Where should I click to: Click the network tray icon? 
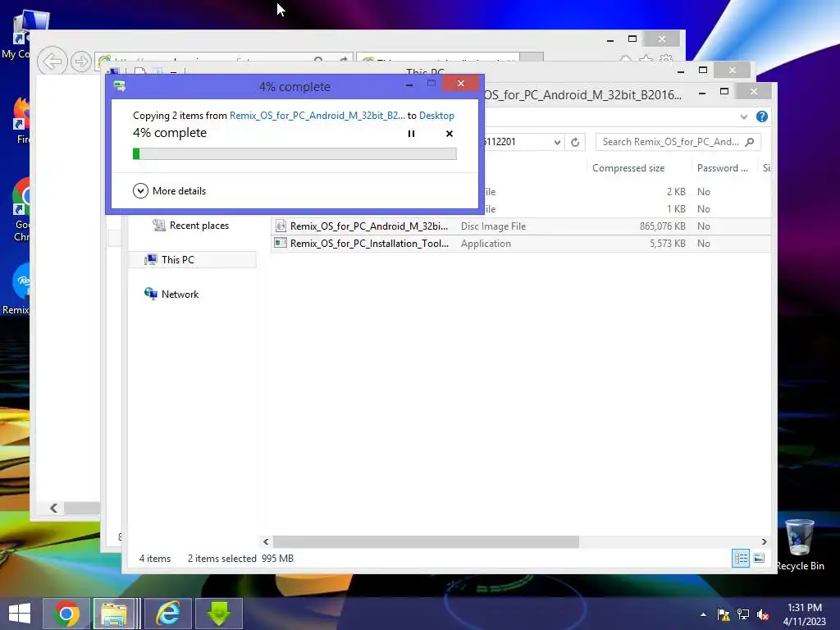pos(743,614)
